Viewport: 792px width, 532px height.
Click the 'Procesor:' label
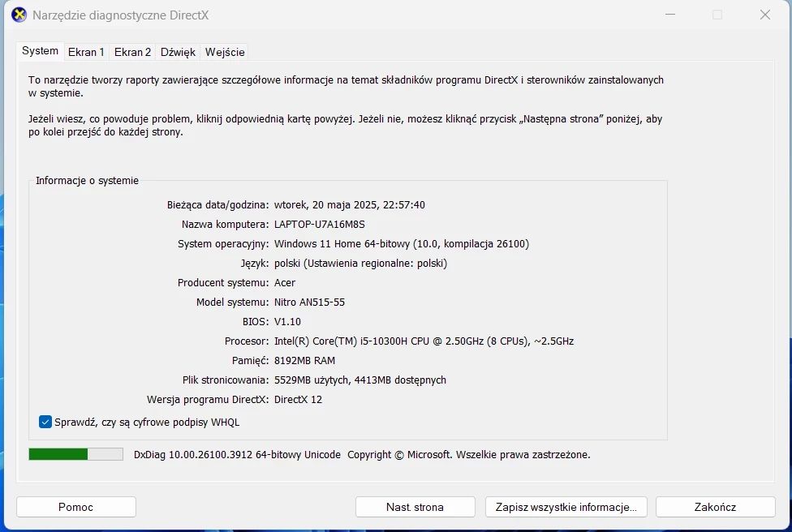tap(247, 341)
